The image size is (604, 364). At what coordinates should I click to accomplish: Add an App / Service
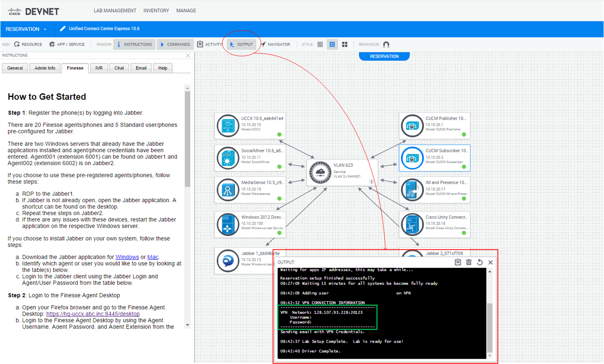(x=67, y=44)
